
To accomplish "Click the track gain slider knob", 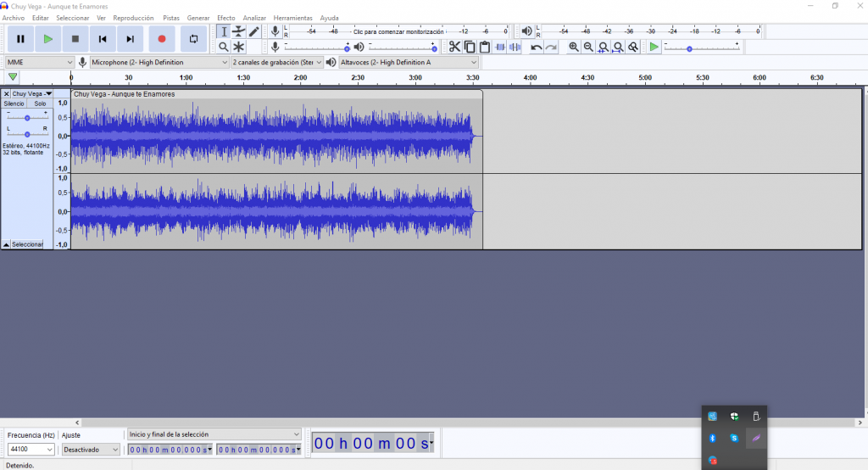I will [27, 118].
